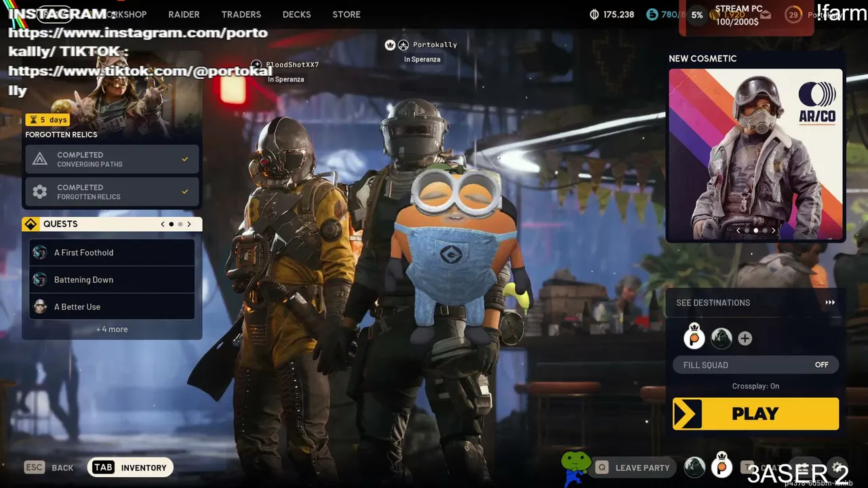868x488 pixels.
Task: Click the coin currency icon beside 175.238
Action: (x=595, y=14)
